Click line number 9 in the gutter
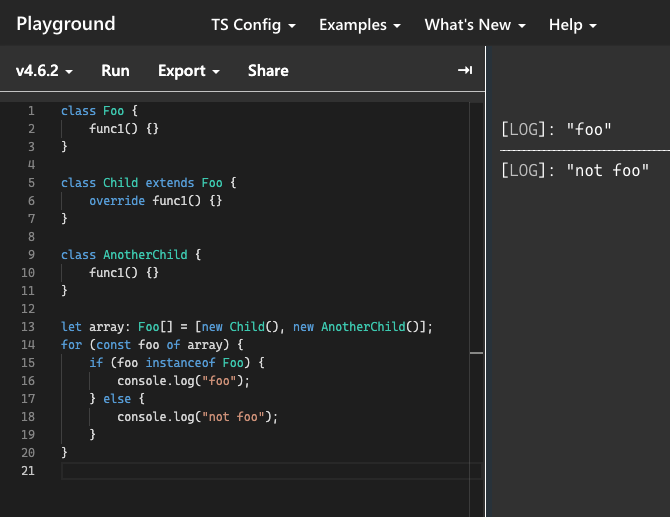This screenshot has width=670, height=517. 31,255
